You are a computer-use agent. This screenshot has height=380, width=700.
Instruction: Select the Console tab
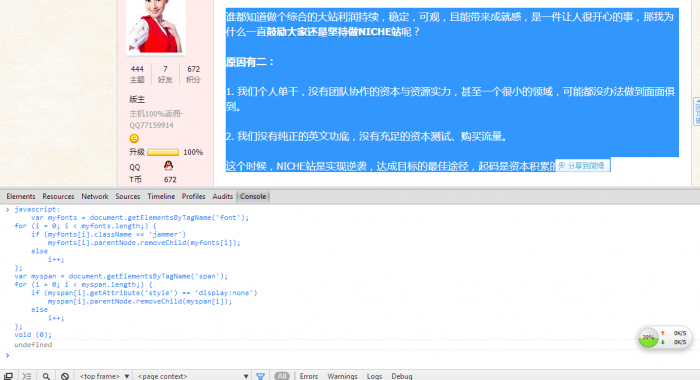(x=253, y=196)
